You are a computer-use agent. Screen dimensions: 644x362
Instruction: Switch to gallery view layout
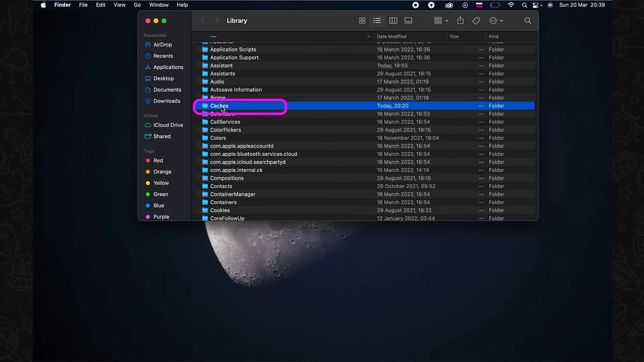point(408,21)
